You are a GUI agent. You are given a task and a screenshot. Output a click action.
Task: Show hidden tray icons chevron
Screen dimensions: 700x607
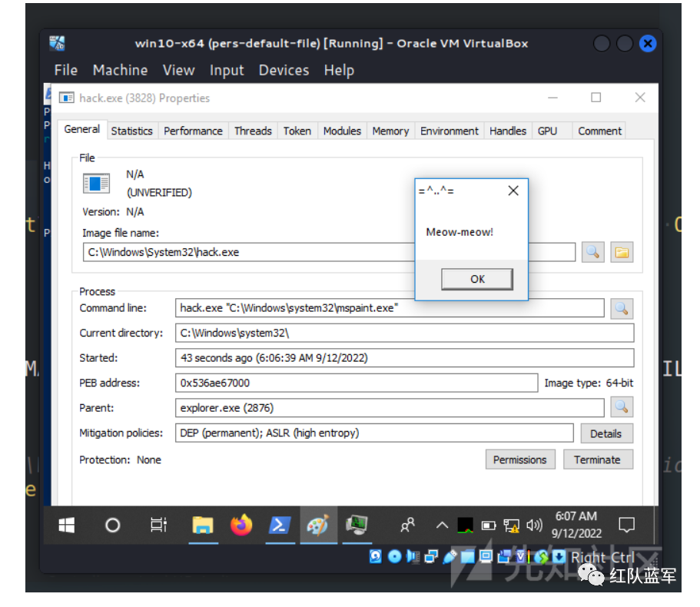pyautogui.click(x=442, y=525)
